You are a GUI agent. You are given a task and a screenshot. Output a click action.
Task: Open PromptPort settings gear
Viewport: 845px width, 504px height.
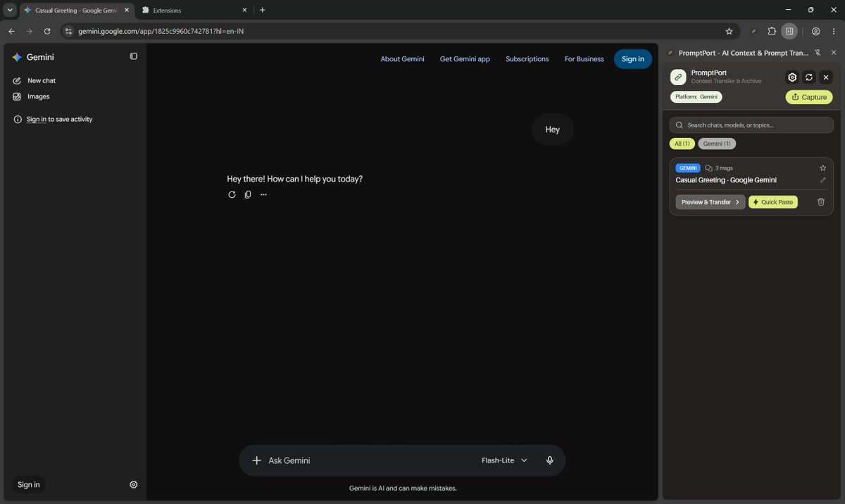click(792, 77)
